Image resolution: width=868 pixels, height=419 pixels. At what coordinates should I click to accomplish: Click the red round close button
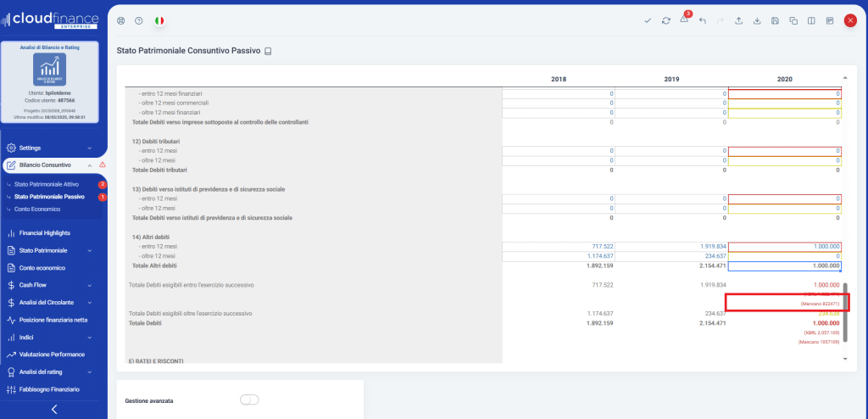pos(850,20)
